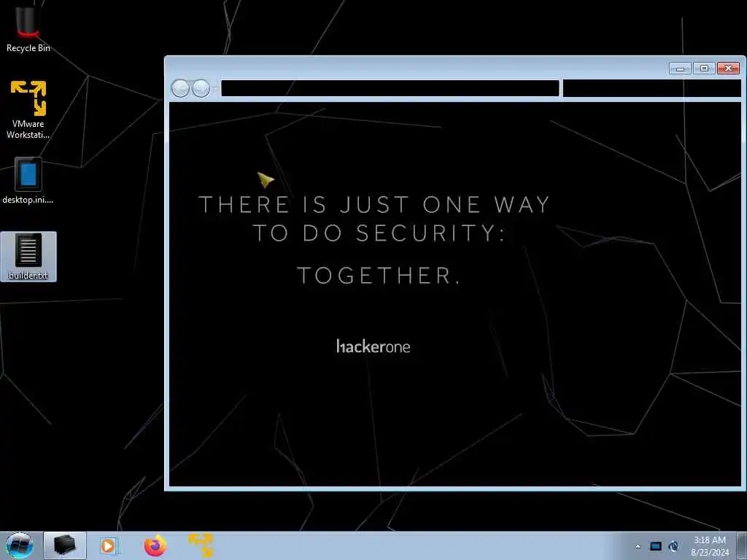Show hidden tray icons arrow
The width and height of the screenshot is (747, 560).
click(x=638, y=546)
